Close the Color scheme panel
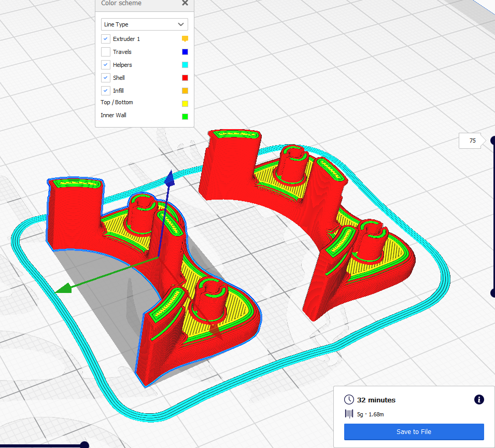 (x=185, y=3)
